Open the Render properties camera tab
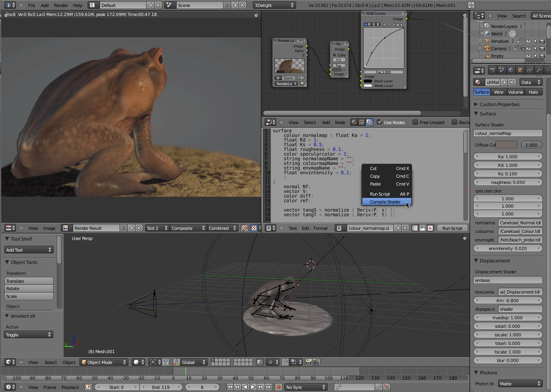The width and height of the screenshot is (551, 392). pyautogui.click(x=492, y=70)
